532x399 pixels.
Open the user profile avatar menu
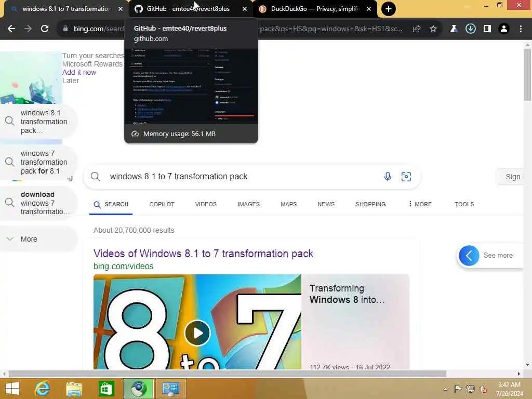click(504, 29)
